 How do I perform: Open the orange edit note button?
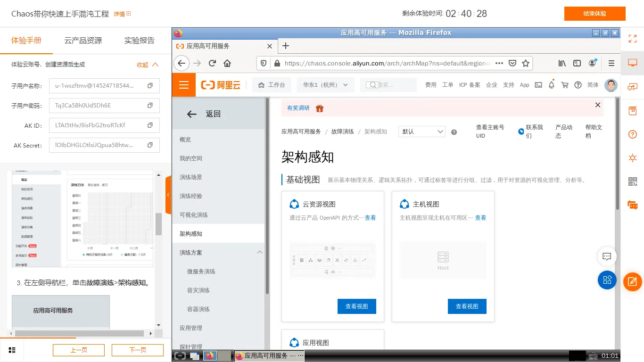(633, 282)
